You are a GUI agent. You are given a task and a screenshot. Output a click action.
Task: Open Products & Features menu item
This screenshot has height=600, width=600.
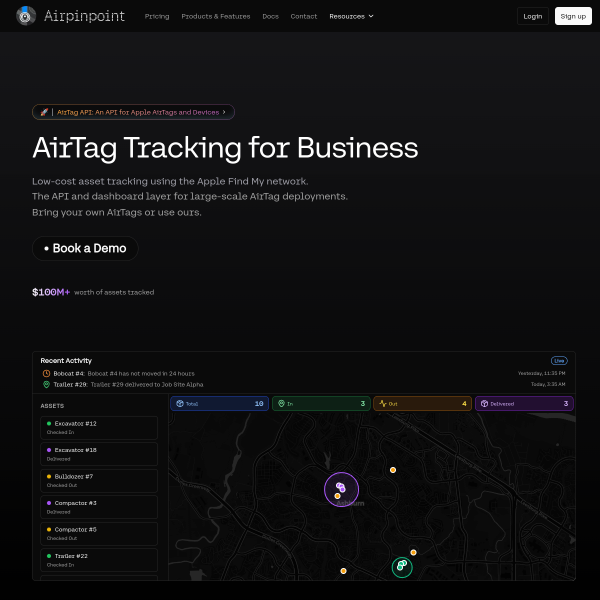pyautogui.click(x=216, y=16)
